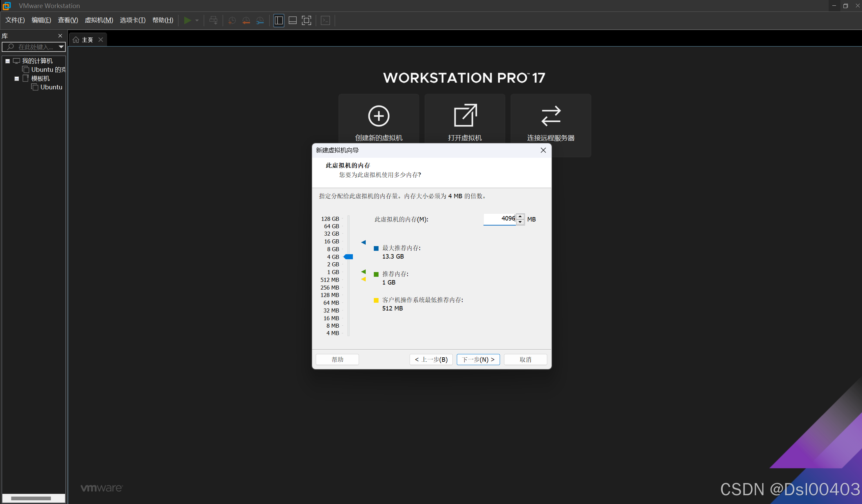This screenshot has width=862, height=504.
Task: Click the 13.3 GB maximum memory value
Action: point(393,257)
